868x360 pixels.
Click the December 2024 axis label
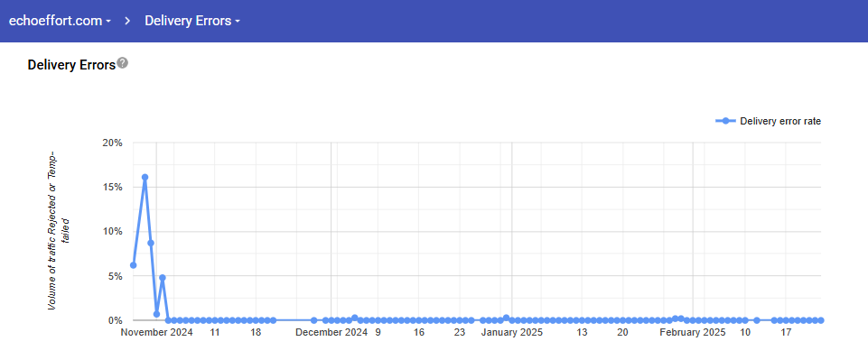tap(331, 332)
